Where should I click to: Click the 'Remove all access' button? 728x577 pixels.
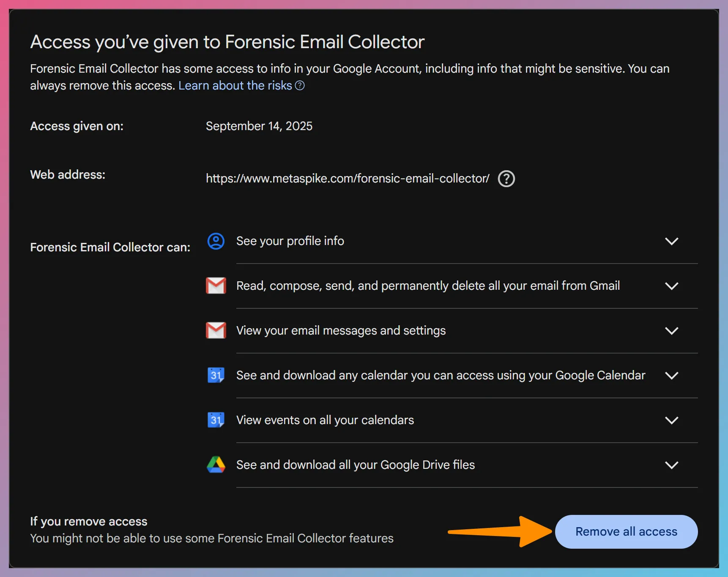626,531
